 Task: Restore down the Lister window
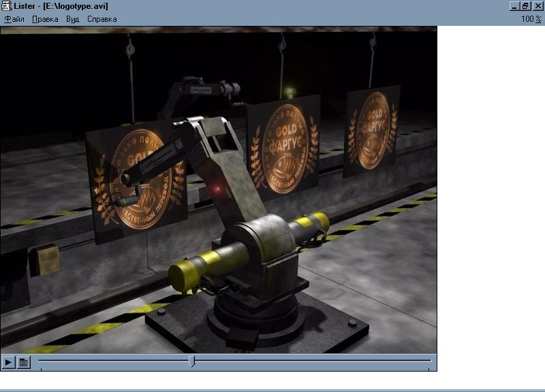pyautogui.click(x=525, y=5)
